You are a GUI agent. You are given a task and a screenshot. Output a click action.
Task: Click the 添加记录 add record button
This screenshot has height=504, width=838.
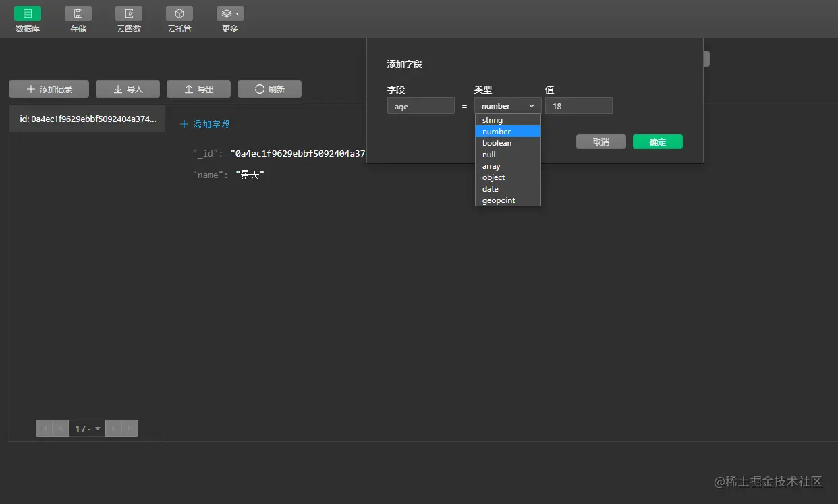click(x=49, y=89)
